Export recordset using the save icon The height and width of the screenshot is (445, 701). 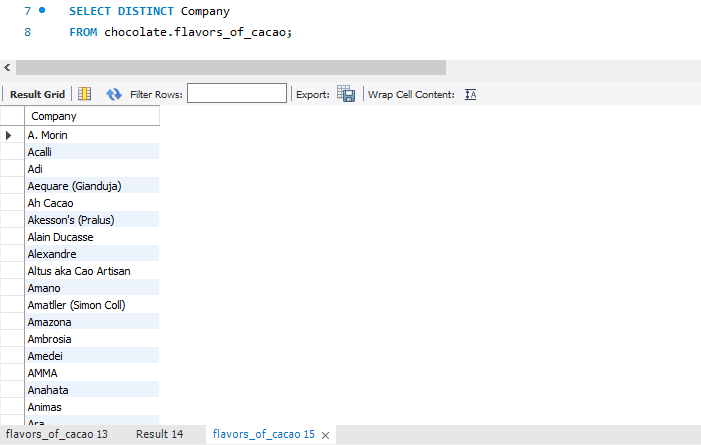point(346,94)
